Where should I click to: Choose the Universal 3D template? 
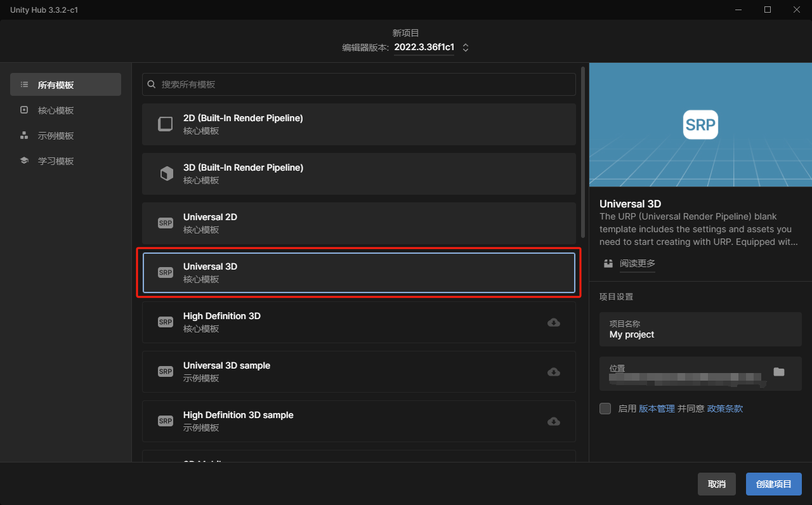(359, 273)
